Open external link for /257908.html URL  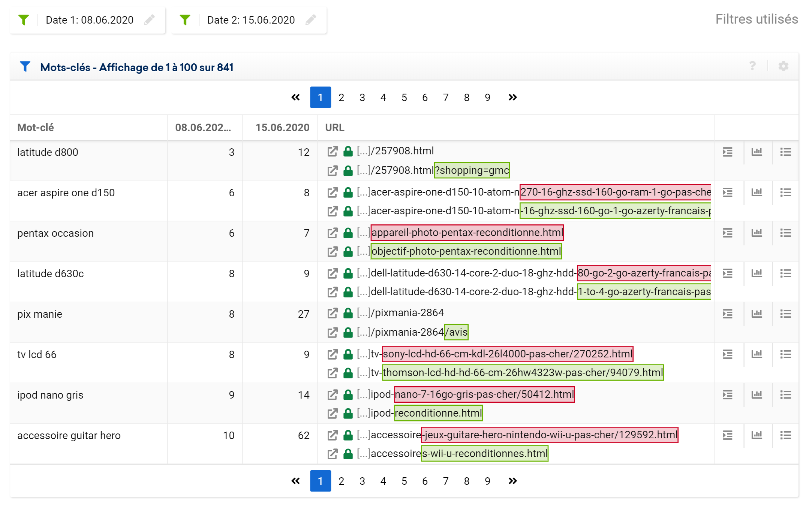[x=332, y=151]
